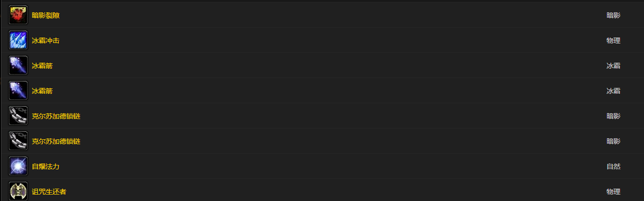Follow the upper 冰霜箭 link
Screen dimensions: 644x201
point(42,66)
